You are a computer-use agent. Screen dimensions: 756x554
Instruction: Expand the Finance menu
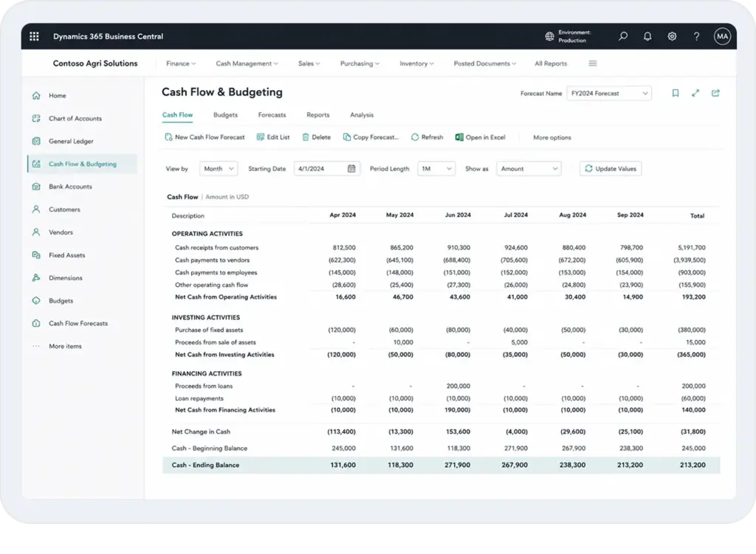pyautogui.click(x=181, y=63)
